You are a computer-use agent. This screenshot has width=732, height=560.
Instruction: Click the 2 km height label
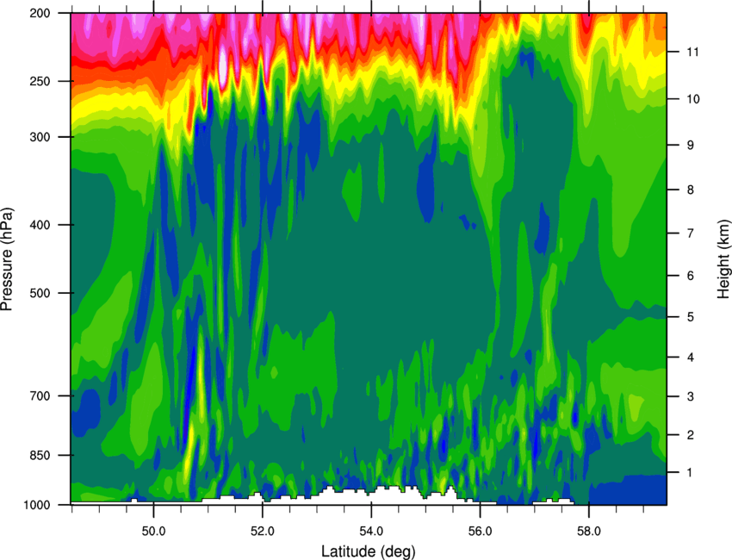point(691,435)
